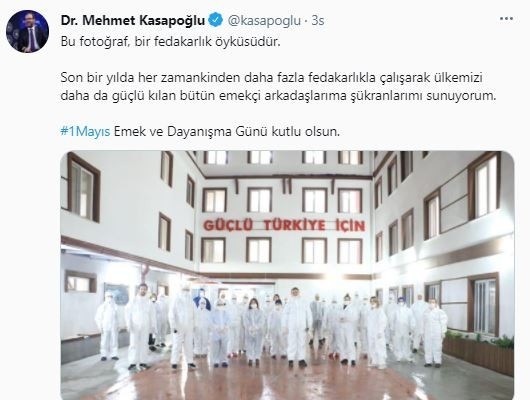This screenshot has width=530, height=400.
Task: Click the blue verified badge beside the name
Action: coord(215,21)
